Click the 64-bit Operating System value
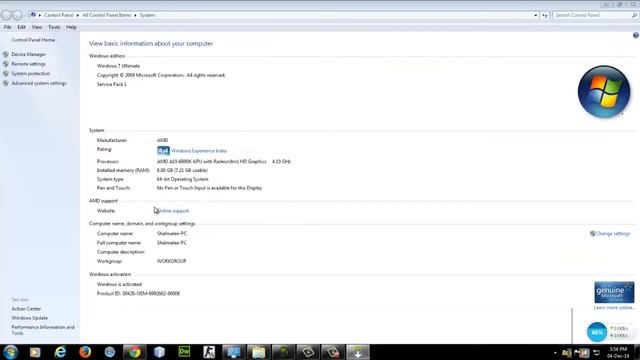This screenshot has width=640, height=360. (x=182, y=179)
